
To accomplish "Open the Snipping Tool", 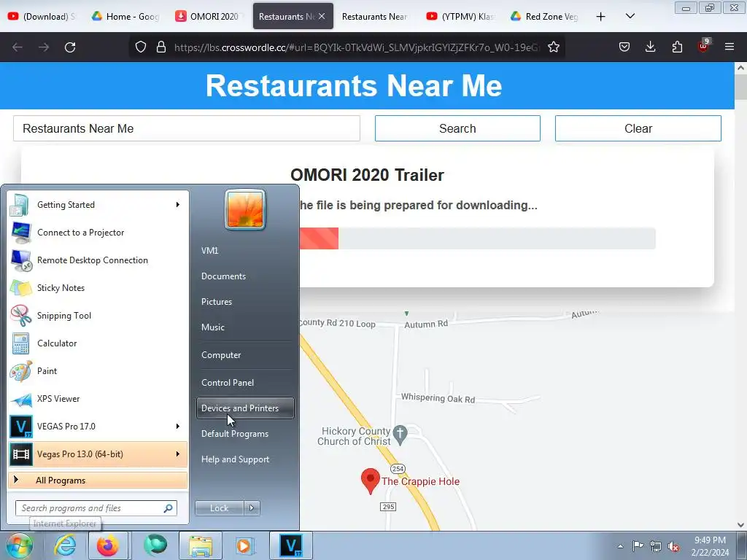I will (x=98, y=315).
